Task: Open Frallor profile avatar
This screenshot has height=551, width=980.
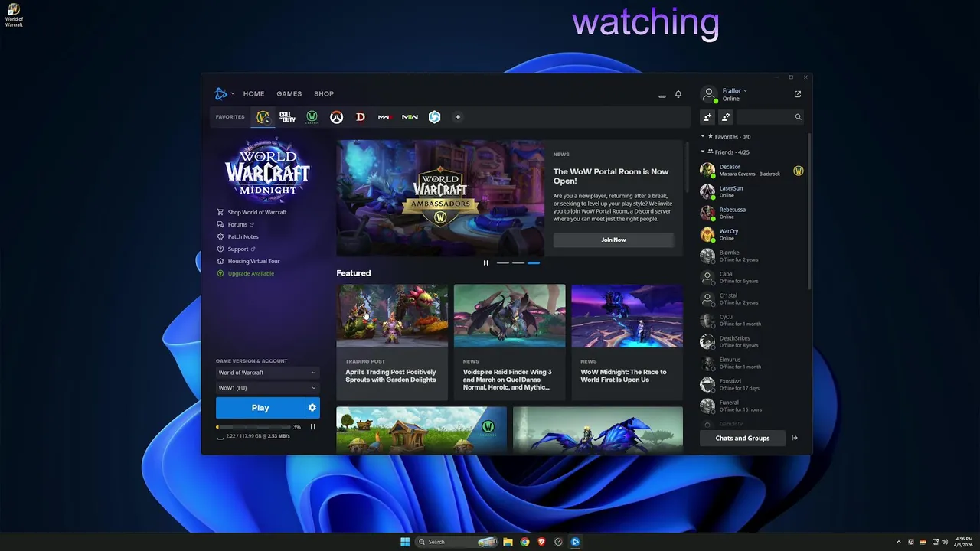Action: point(709,94)
